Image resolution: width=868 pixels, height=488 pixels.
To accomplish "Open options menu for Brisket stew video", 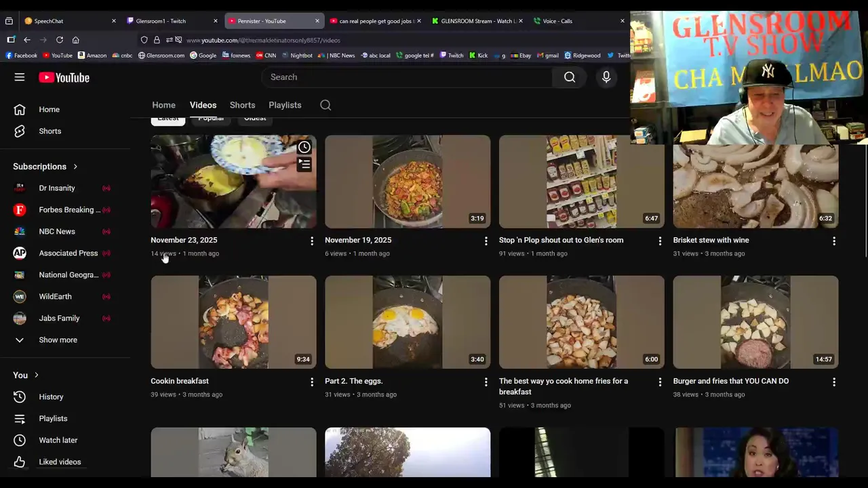I will [x=834, y=241].
